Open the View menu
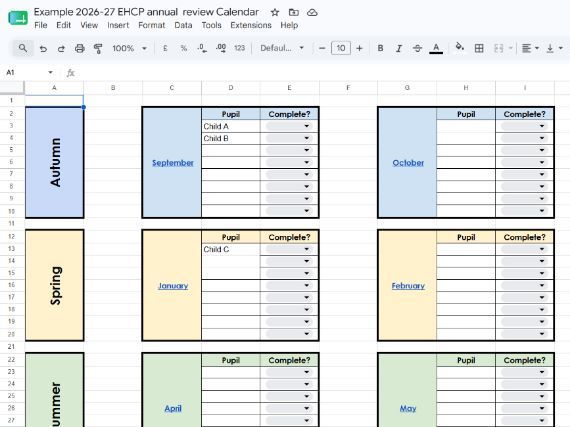 pyautogui.click(x=89, y=25)
